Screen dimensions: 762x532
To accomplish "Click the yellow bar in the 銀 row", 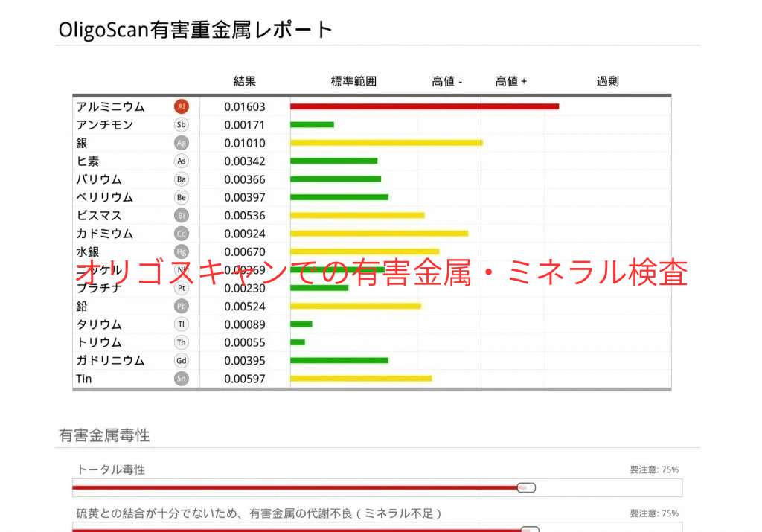I will (x=387, y=143).
